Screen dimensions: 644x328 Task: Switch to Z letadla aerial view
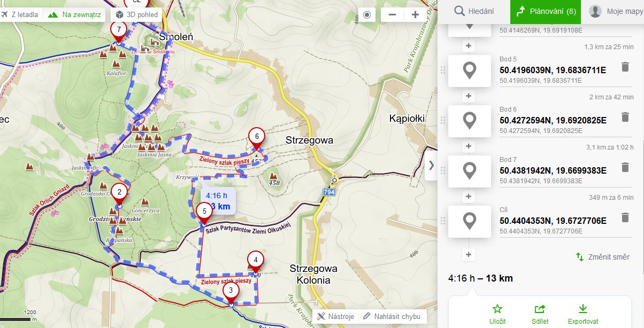[x=20, y=14]
